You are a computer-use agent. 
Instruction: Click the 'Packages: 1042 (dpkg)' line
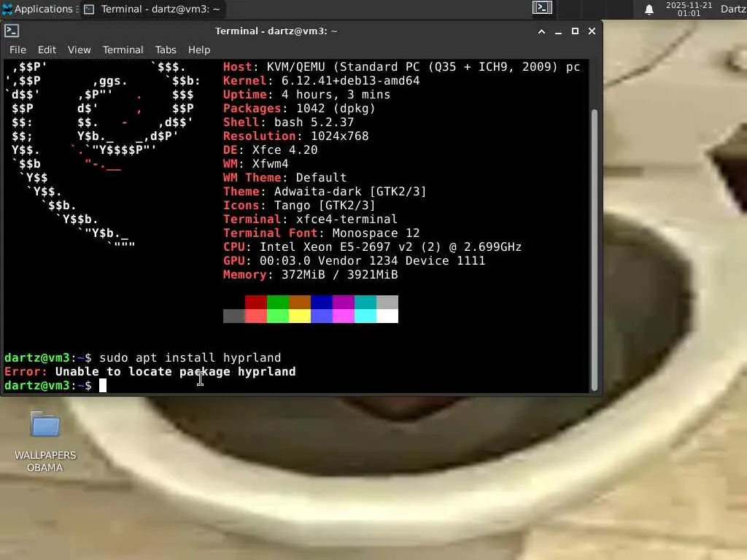(299, 109)
